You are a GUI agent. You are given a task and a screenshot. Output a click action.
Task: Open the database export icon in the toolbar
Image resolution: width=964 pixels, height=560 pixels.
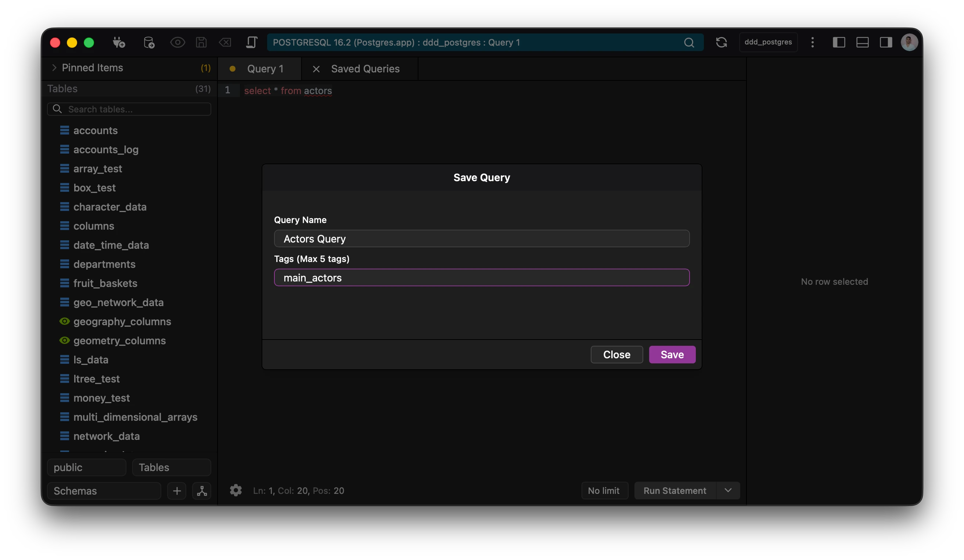(x=149, y=42)
